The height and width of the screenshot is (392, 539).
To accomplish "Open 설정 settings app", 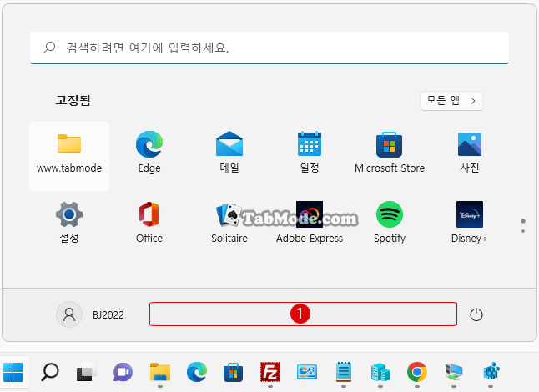I will 69,223.
